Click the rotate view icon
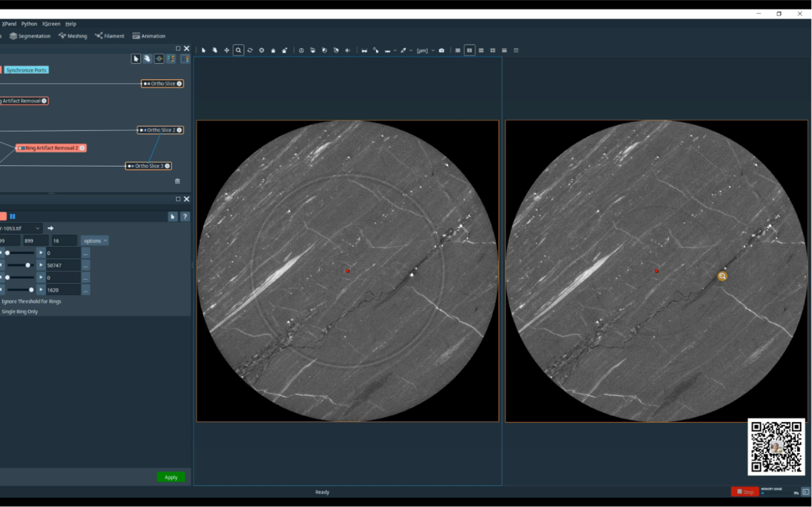This screenshot has width=812, height=507. [x=250, y=50]
